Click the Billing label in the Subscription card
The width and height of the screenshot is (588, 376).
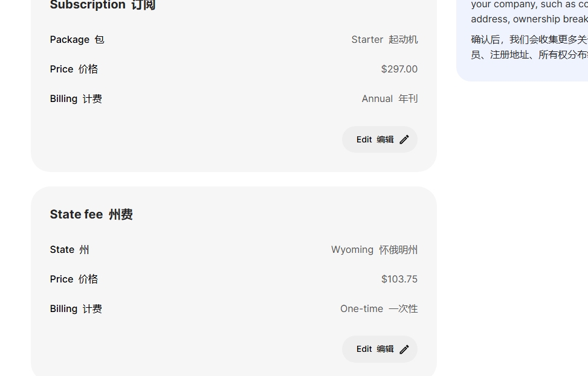coord(76,99)
